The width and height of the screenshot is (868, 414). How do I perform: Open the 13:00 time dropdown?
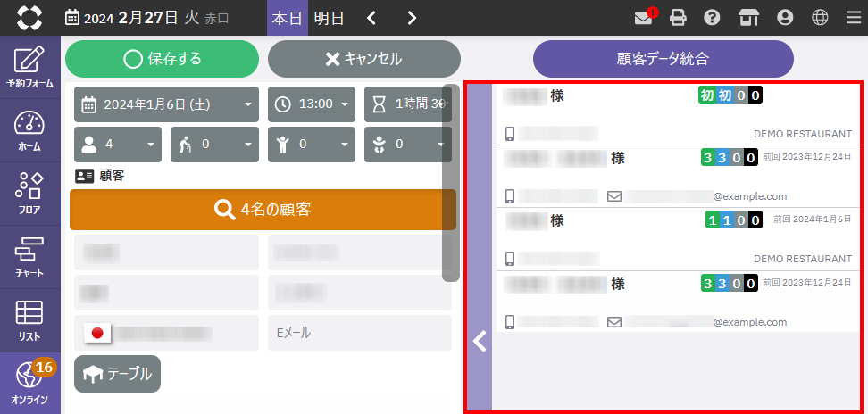pyautogui.click(x=310, y=104)
